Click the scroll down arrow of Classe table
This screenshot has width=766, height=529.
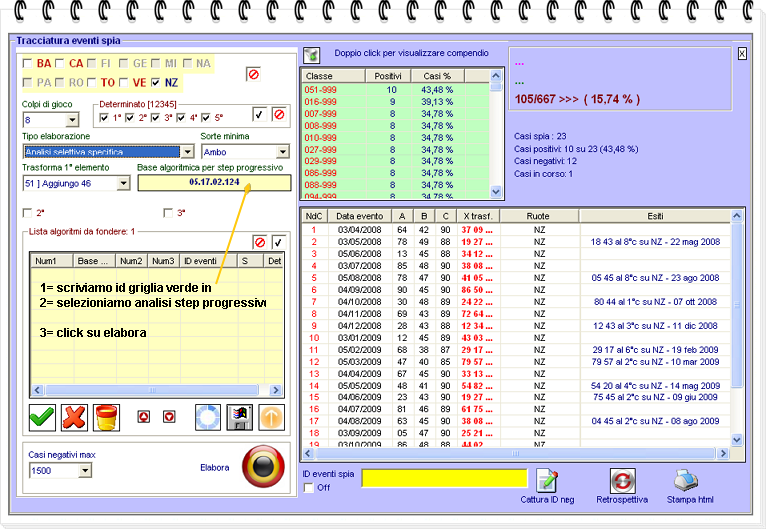496,191
